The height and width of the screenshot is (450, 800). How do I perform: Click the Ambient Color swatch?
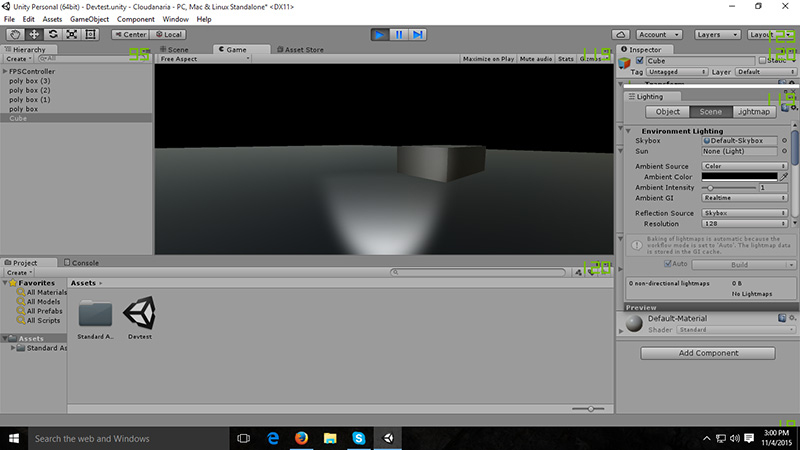[x=739, y=177]
